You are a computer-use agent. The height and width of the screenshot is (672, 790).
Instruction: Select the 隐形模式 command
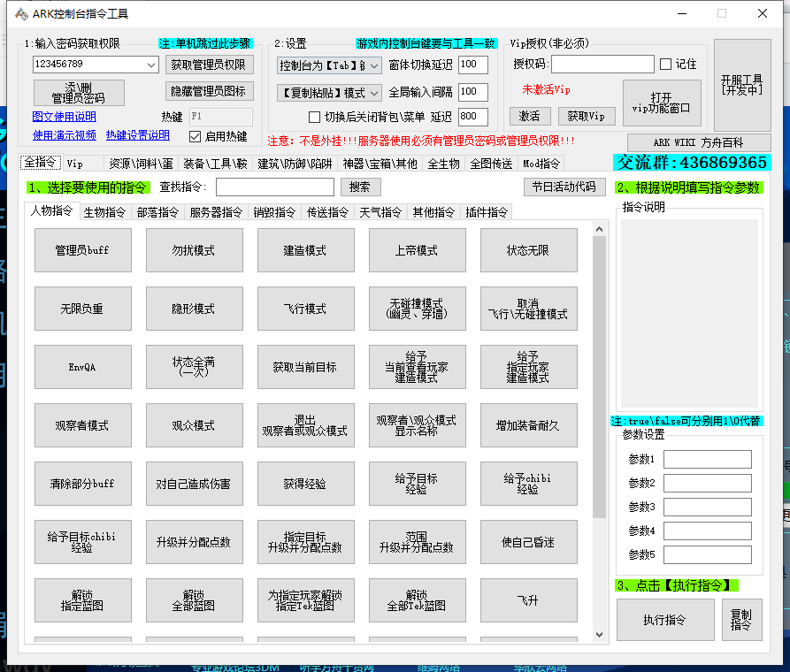point(195,309)
